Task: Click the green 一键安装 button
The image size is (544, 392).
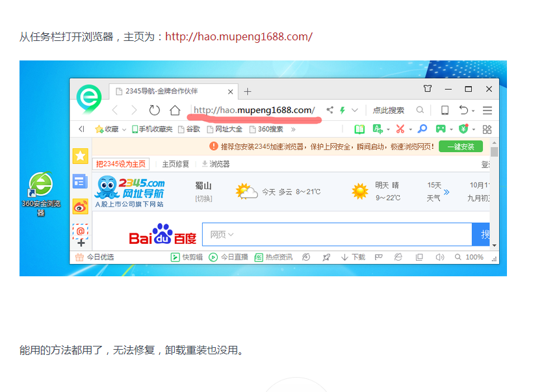Action: pyautogui.click(x=461, y=146)
